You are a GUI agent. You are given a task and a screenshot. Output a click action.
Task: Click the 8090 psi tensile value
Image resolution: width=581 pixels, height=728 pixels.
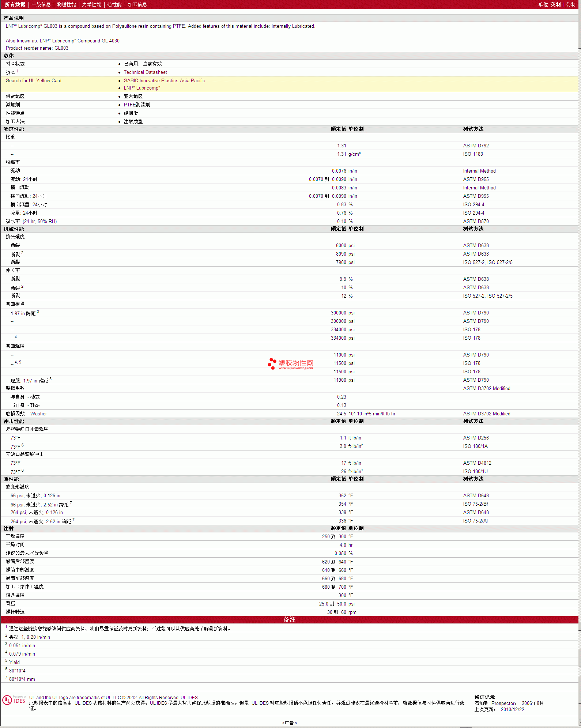(345, 254)
